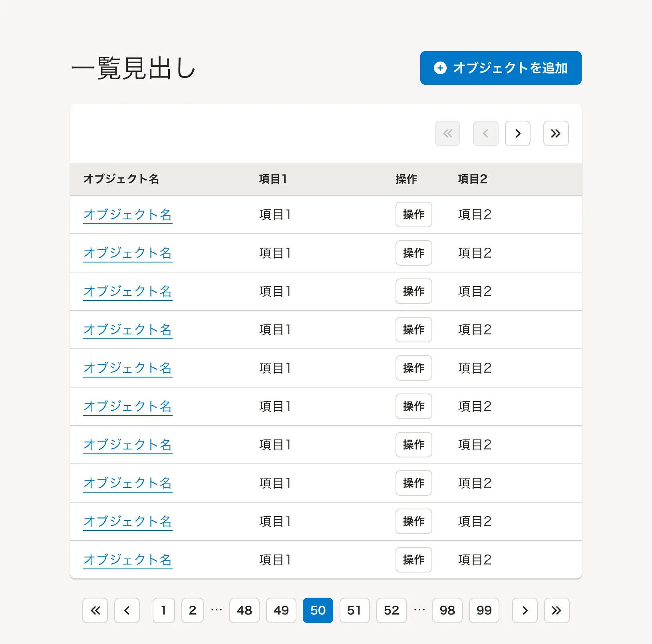Jump to page 99 in pagination
The height and width of the screenshot is (644, 652).
(484, 610)
